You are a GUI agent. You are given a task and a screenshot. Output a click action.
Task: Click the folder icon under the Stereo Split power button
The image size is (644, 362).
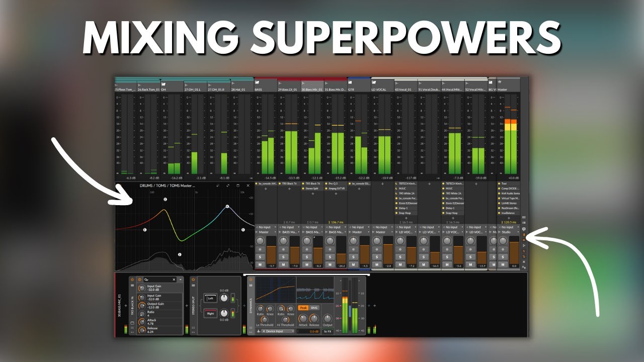click(193, 285)
